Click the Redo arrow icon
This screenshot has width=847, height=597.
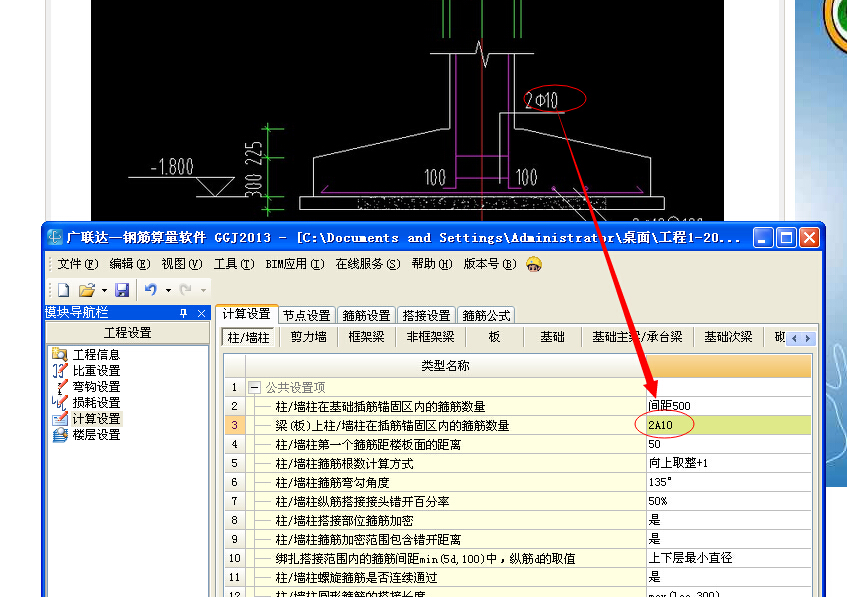coord(185,290)
